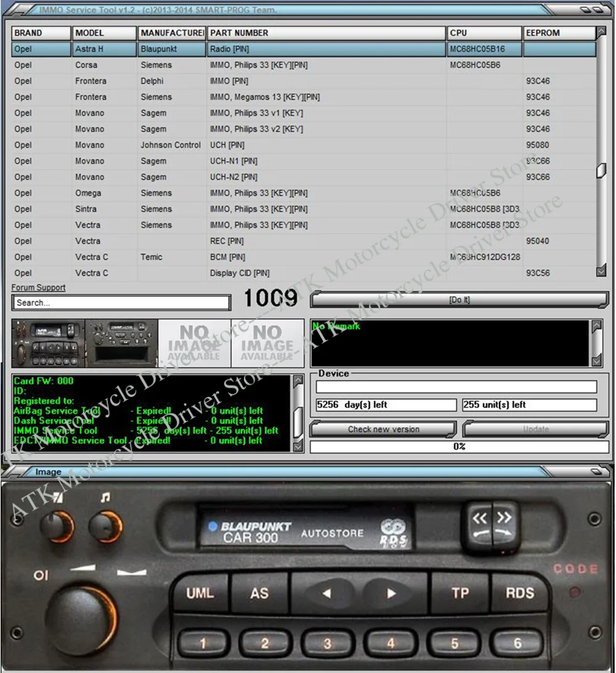Click the Device text field

456,386
